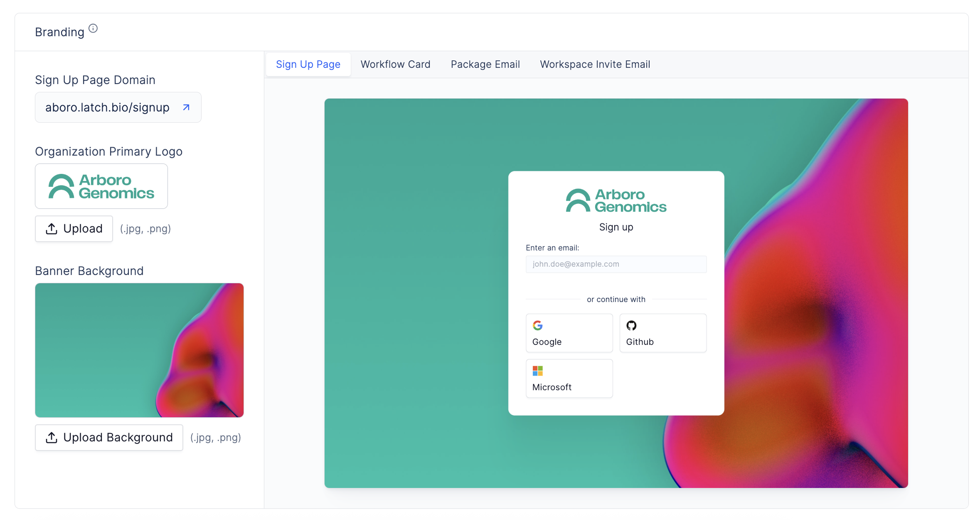Click the email input field
Viewport: 980px width, 520px height.
(x=616, y=264)
